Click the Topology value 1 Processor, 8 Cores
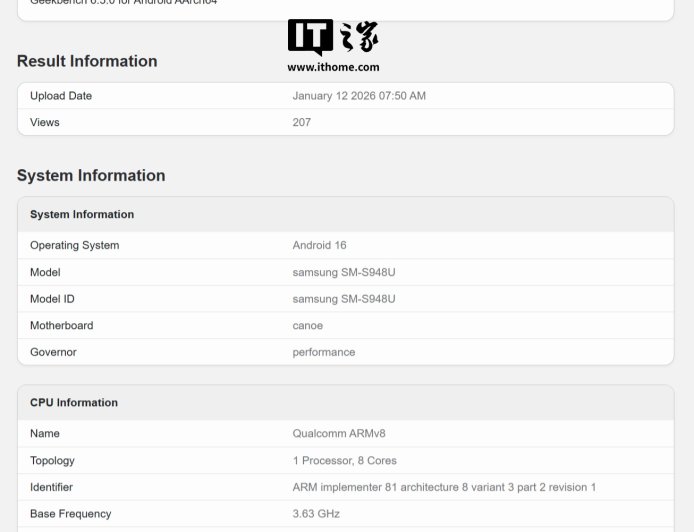 [344, 460]
